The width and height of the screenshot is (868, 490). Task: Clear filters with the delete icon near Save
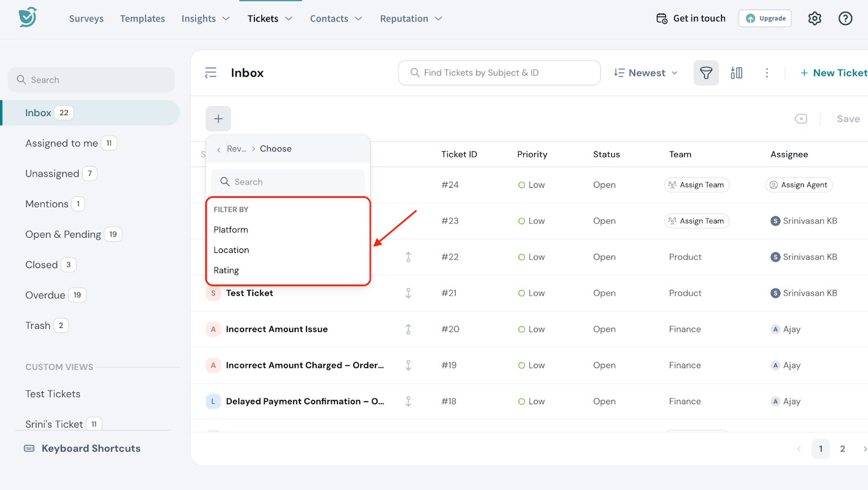801,119
